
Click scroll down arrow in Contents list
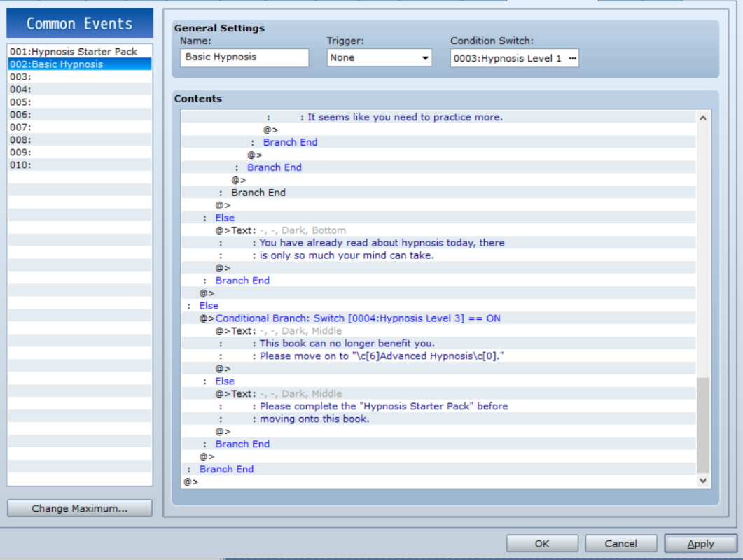point(702,480)
